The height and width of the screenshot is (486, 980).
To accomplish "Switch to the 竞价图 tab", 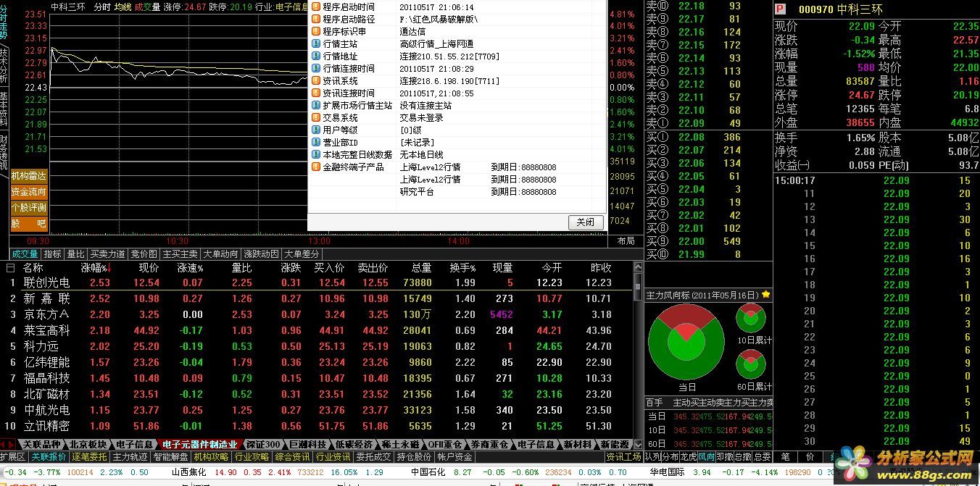I will (144, 254).
